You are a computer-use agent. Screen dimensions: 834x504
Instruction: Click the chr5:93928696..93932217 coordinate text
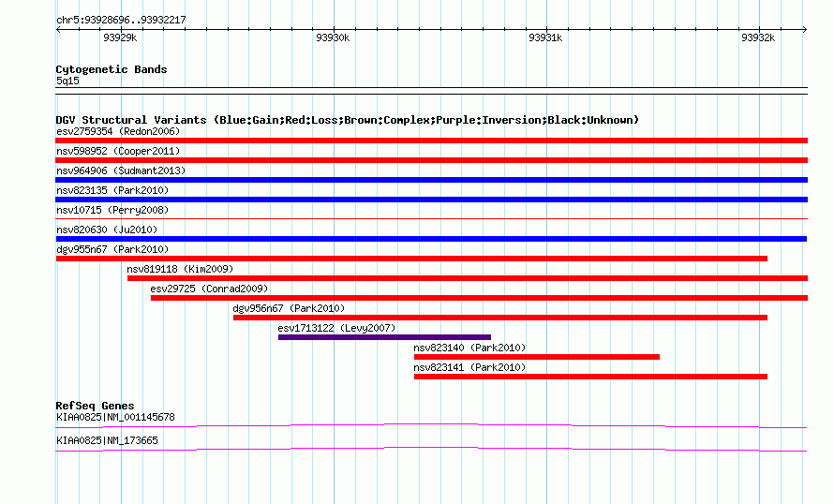[121, 20]
